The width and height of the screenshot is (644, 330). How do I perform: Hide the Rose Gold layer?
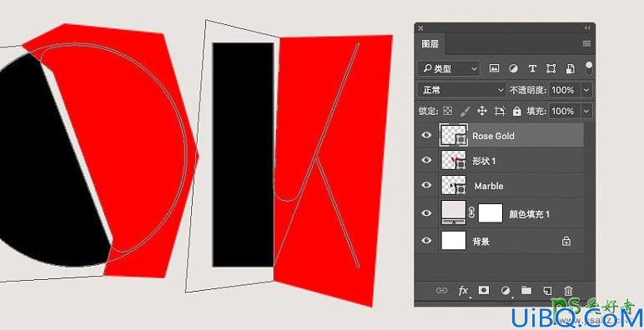click(427, 135)
